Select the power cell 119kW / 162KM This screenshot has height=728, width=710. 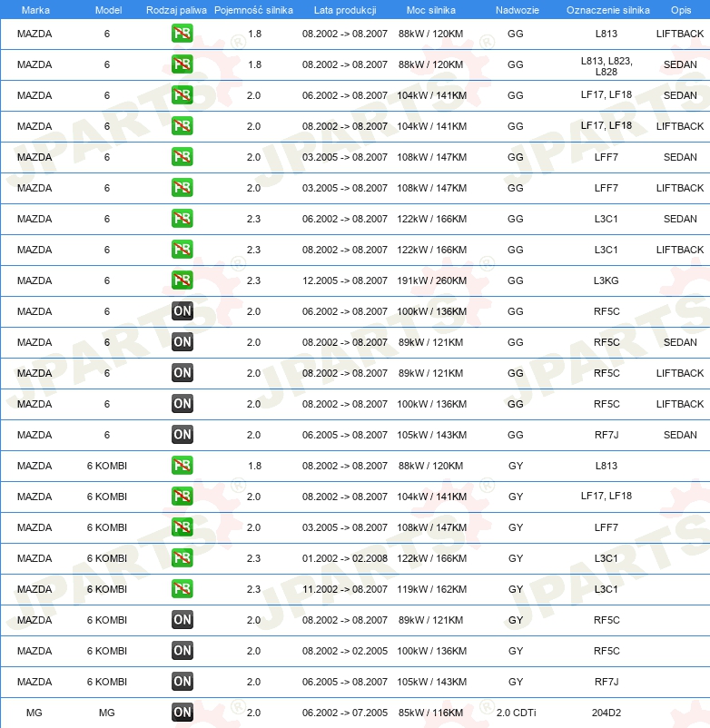pos(432,589)
